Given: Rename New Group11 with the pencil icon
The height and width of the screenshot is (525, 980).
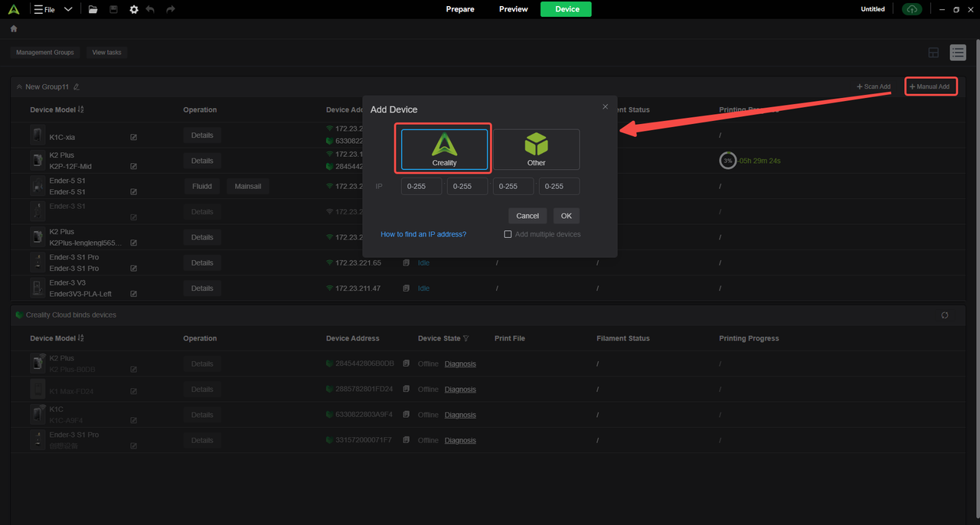Looking at the screenshot, I should tap(76, 86).
